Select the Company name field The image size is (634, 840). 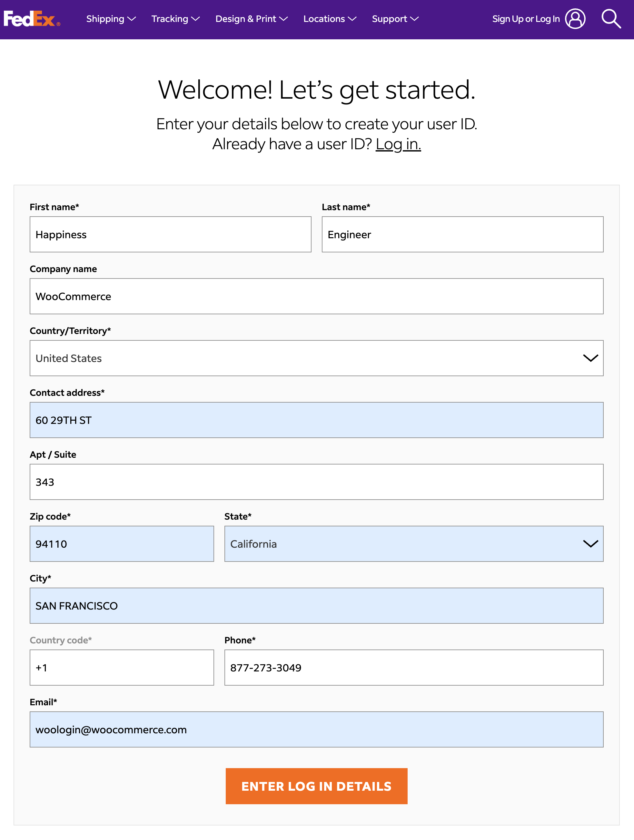click(316, 296)
